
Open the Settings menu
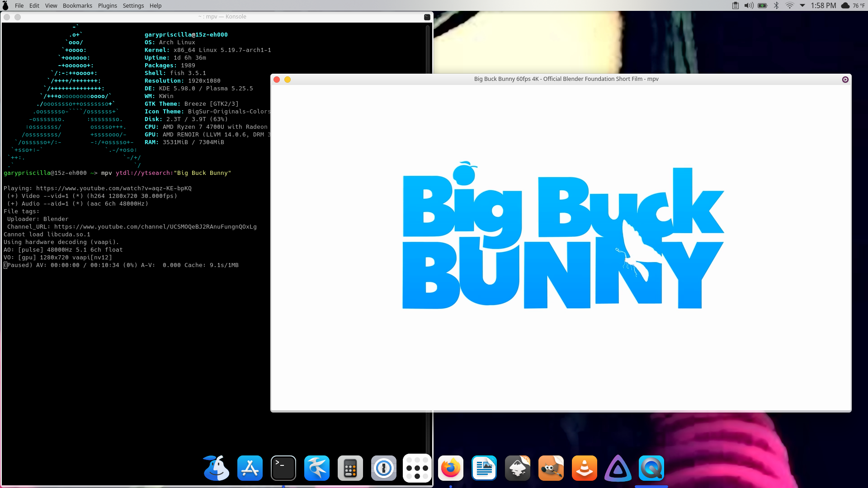tap(133, 5)
